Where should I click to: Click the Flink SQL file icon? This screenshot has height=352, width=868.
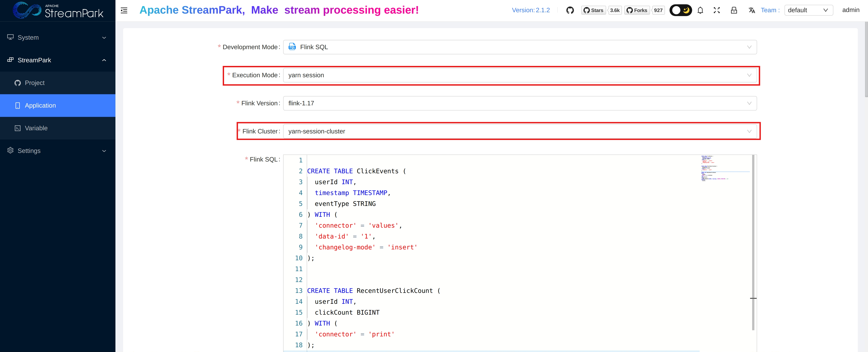click(x=292, y=47)
